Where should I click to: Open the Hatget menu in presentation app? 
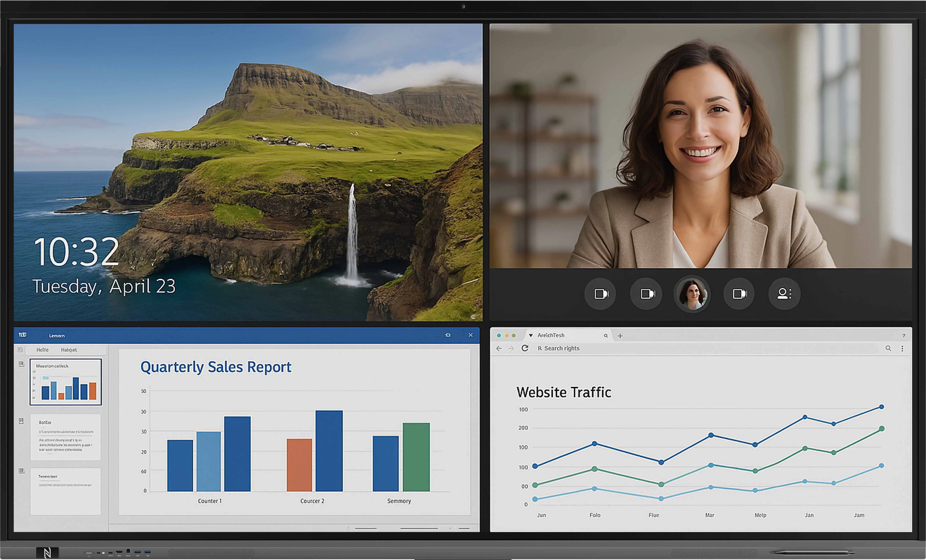[x=69, y=350]
